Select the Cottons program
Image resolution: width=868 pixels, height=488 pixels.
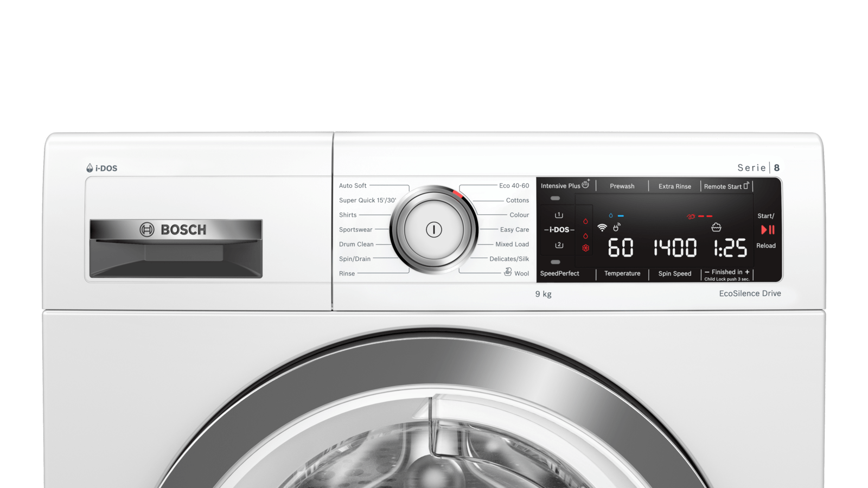point(517,200)
